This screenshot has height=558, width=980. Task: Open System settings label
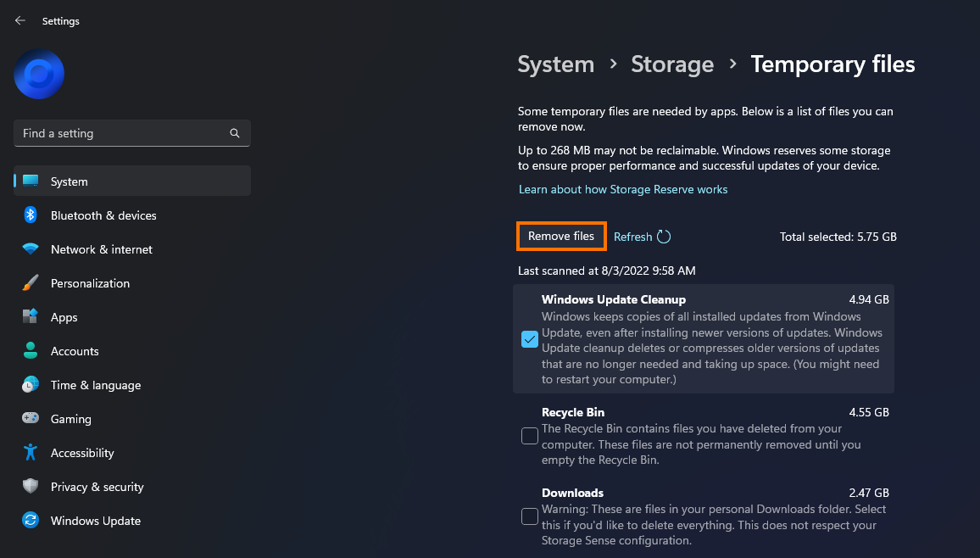70,181
